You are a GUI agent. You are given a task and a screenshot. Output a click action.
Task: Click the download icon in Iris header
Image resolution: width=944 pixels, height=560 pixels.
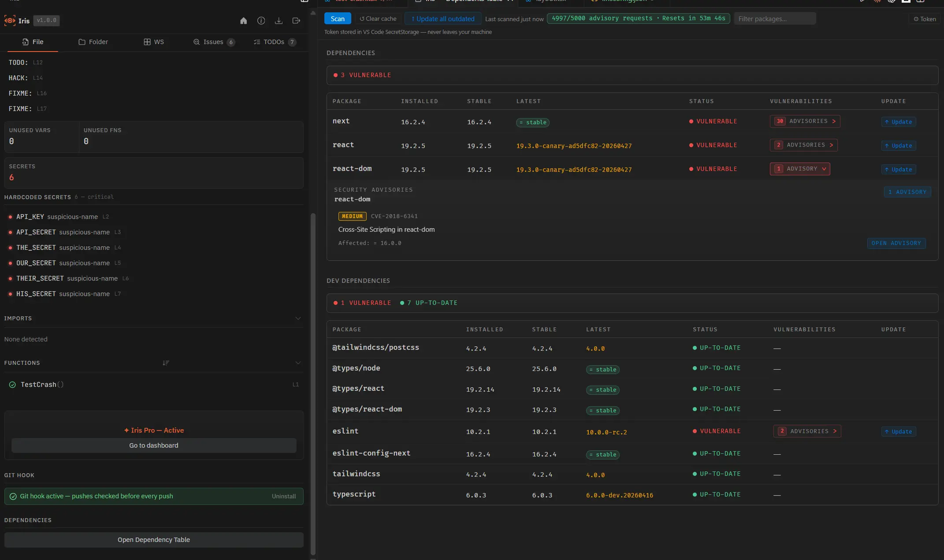(279, 21)
